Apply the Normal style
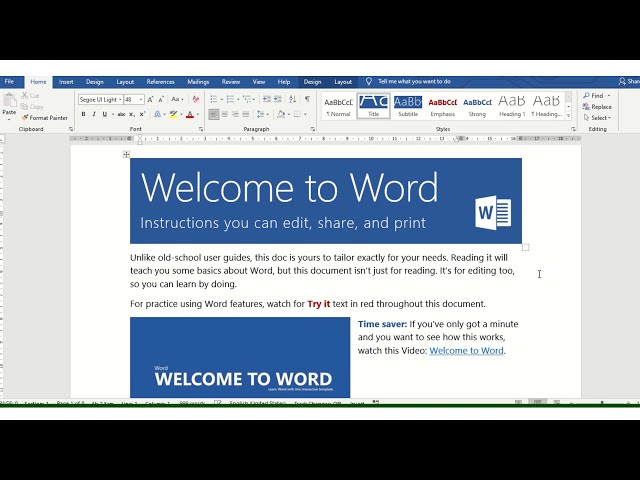Screen dimensions: 640x480 pyautogui.click(x=338, y=106)
